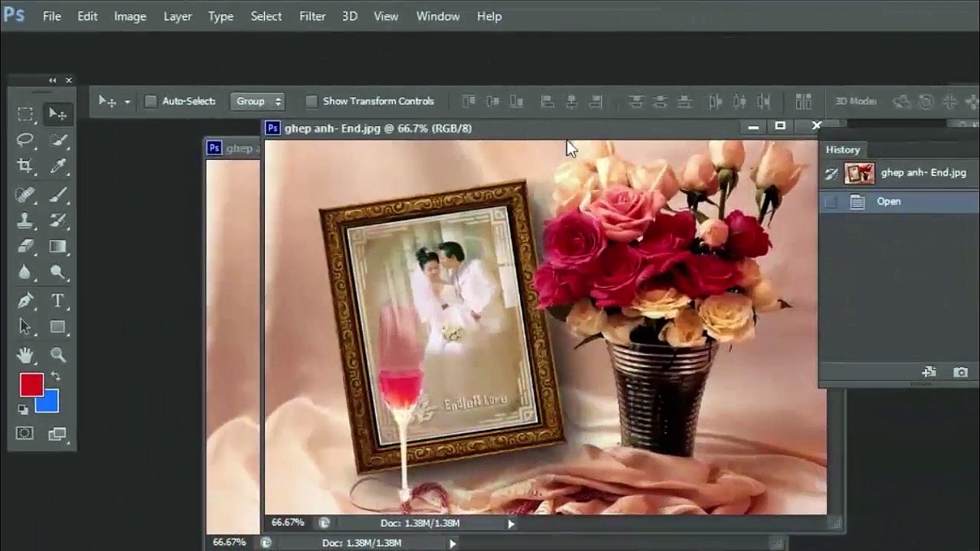Select the Rectangular Marquee tool
This screenshot has width=980, height=551.
[x=25, y=114]
